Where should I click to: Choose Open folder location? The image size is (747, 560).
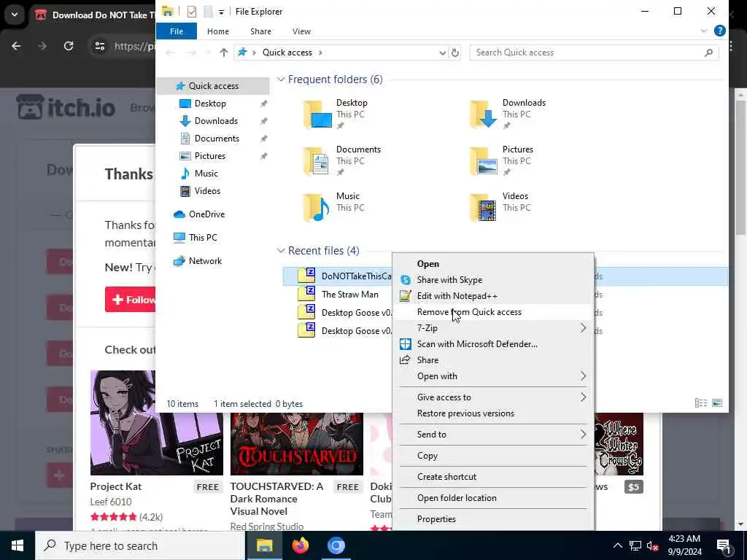point(492,498)
